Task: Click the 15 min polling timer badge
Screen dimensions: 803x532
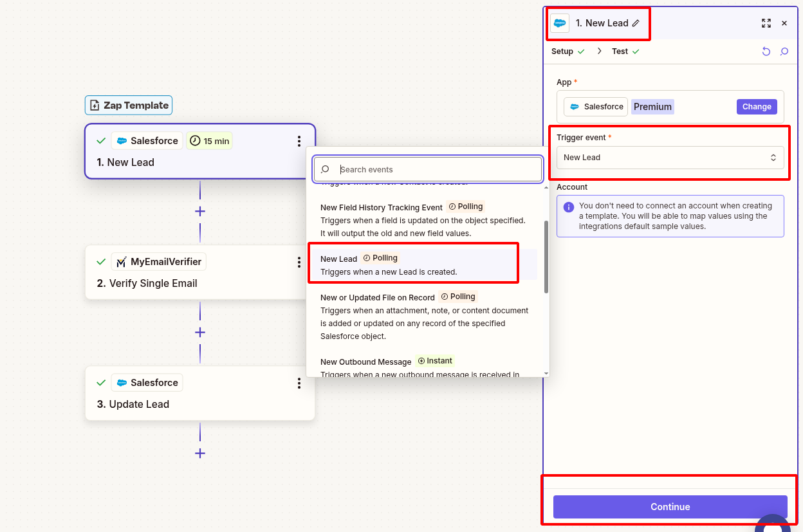Action: click(209, 140)
